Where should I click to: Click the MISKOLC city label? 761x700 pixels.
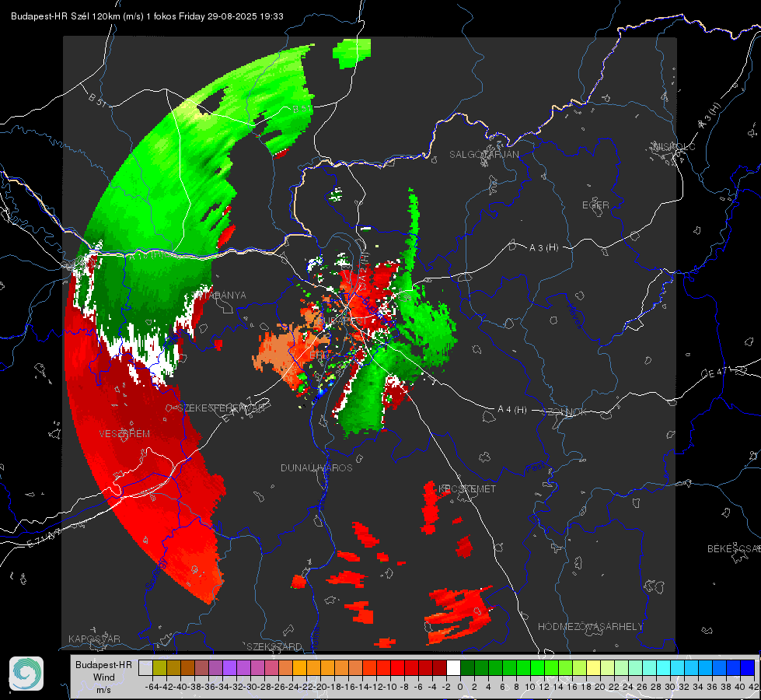pos(674,146)
